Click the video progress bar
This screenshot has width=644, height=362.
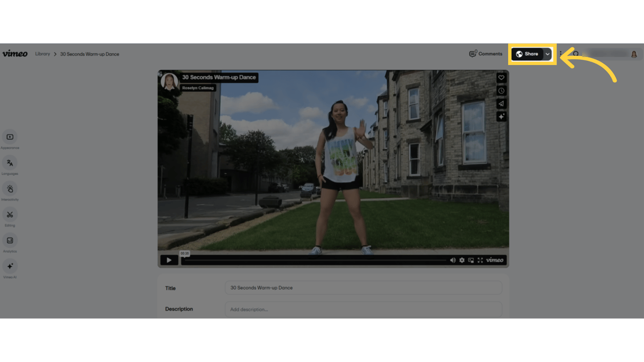point(314,260)
